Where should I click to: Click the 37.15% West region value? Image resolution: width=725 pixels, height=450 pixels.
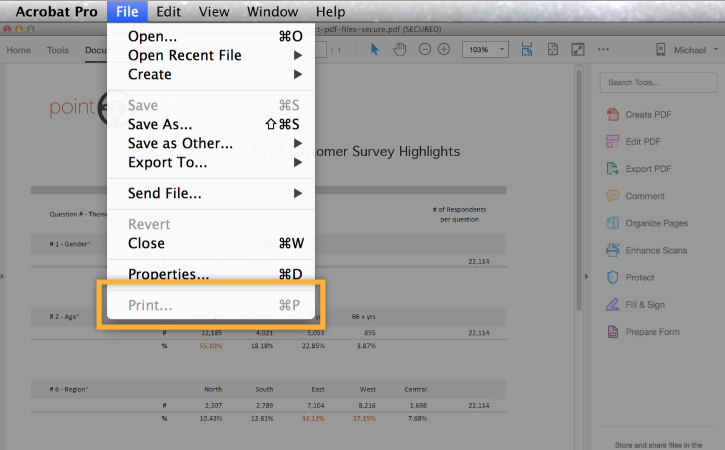coord(364,418)
